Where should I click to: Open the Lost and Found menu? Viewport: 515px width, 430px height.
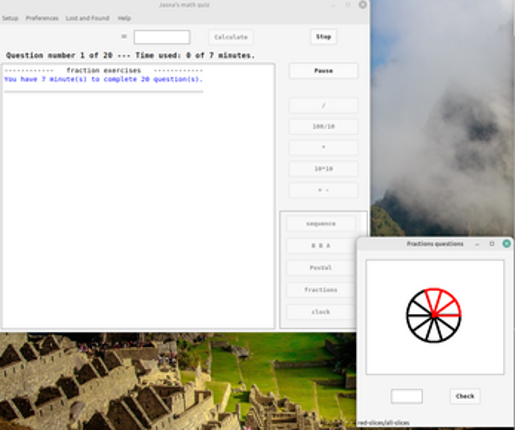87,18
